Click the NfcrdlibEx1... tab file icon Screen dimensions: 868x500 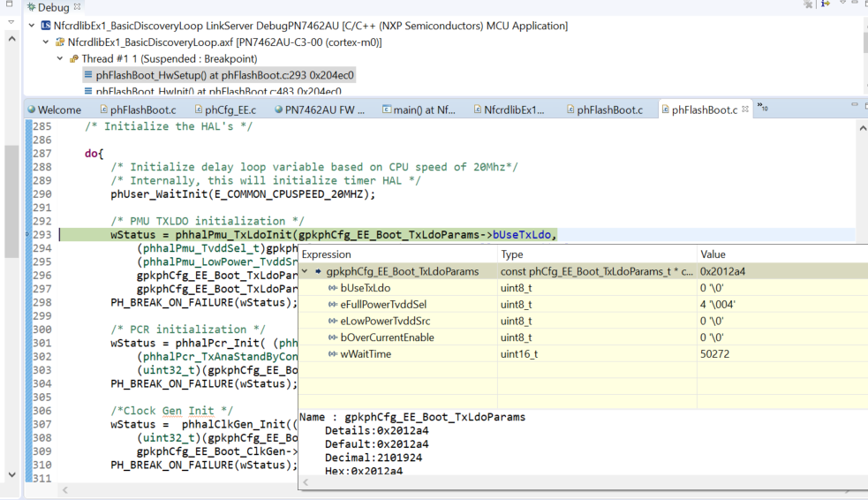(x=477, y=110)
